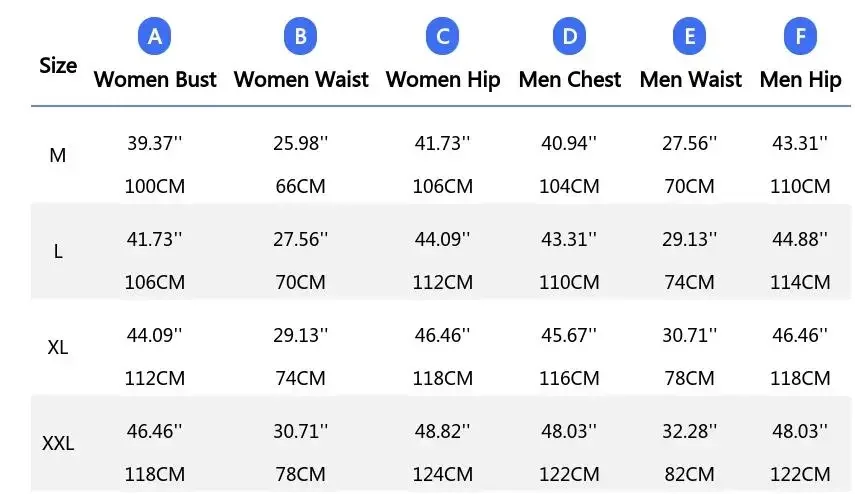The width and height of the screenshot is (855, 494).
Task: Select the 32.28'' Men Waist cell
Action: (x=690, y=432)
